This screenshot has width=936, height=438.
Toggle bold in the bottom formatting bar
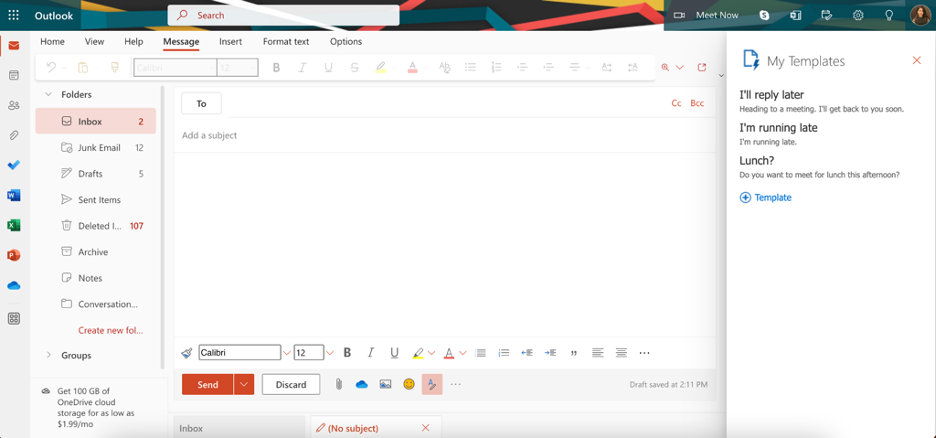click(x=347, y=353)
